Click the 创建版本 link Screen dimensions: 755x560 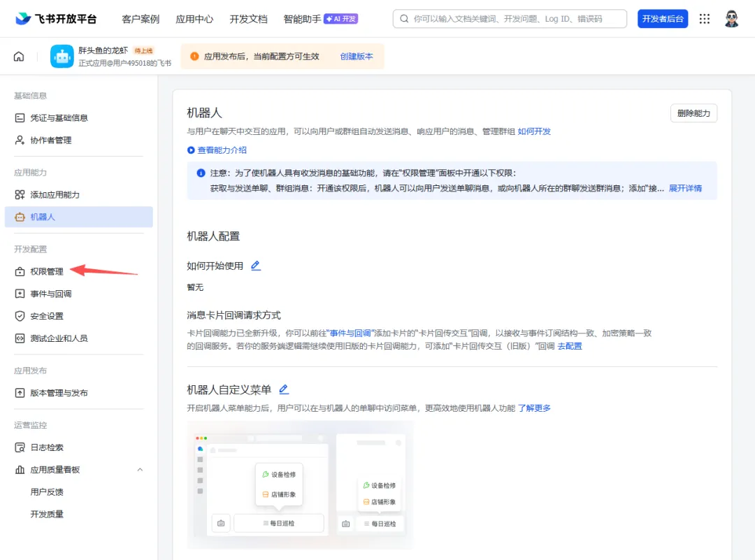pyautogui.click(x=357, y=57)
